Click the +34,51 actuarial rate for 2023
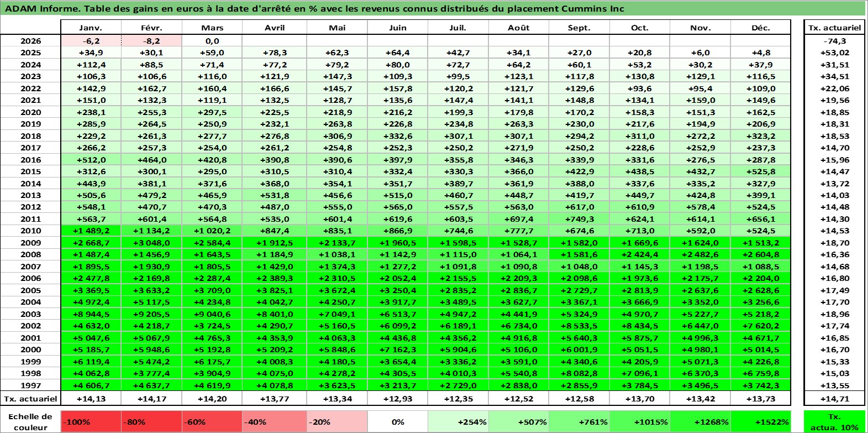Viewport: 868px width, 433px height. tap(835, 76)
